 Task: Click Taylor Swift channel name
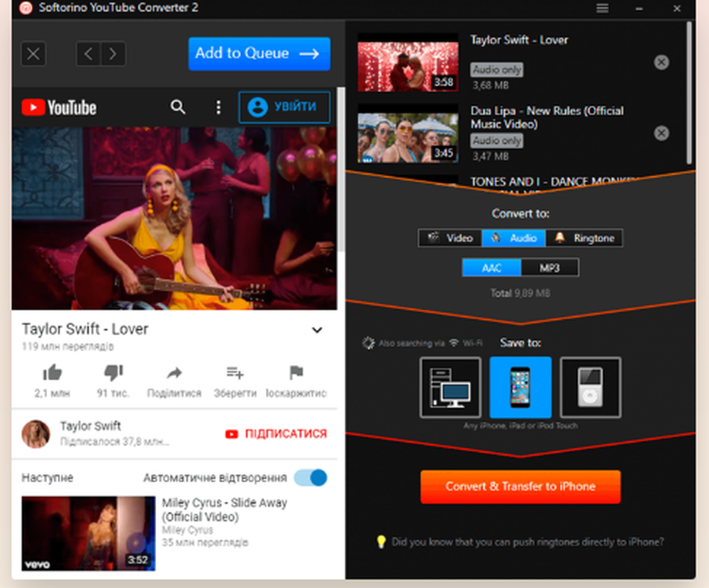click(x=91, y=426)
